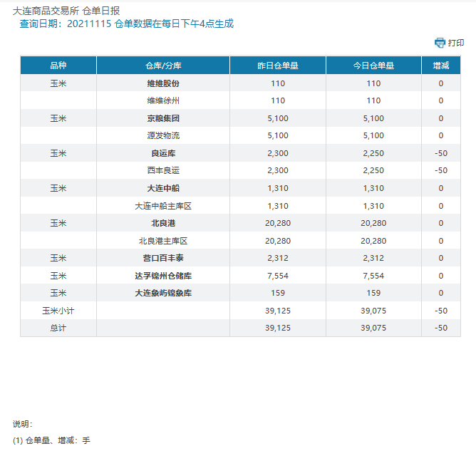The width and height of the screenshot is (476, 456).
Task: Click 玉米 in the 营口百丰泰 row
Action: click(58, 258)
